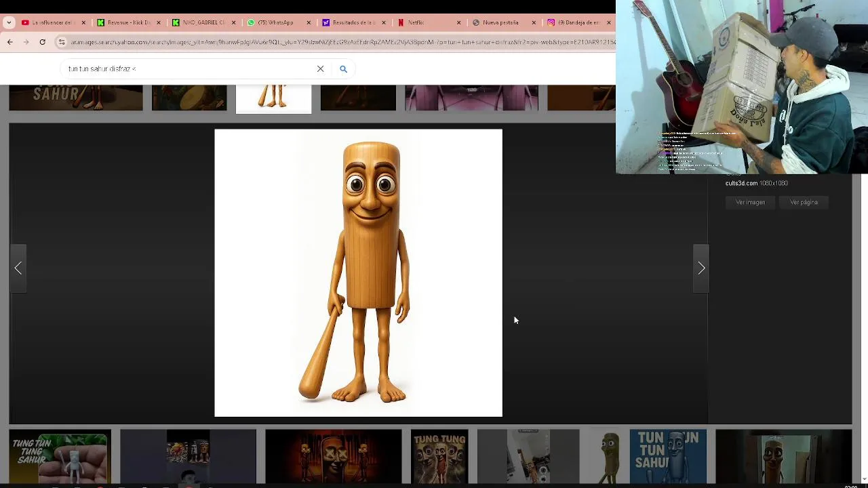
Task: Go back with the browser back arrow
Action: 9,42
